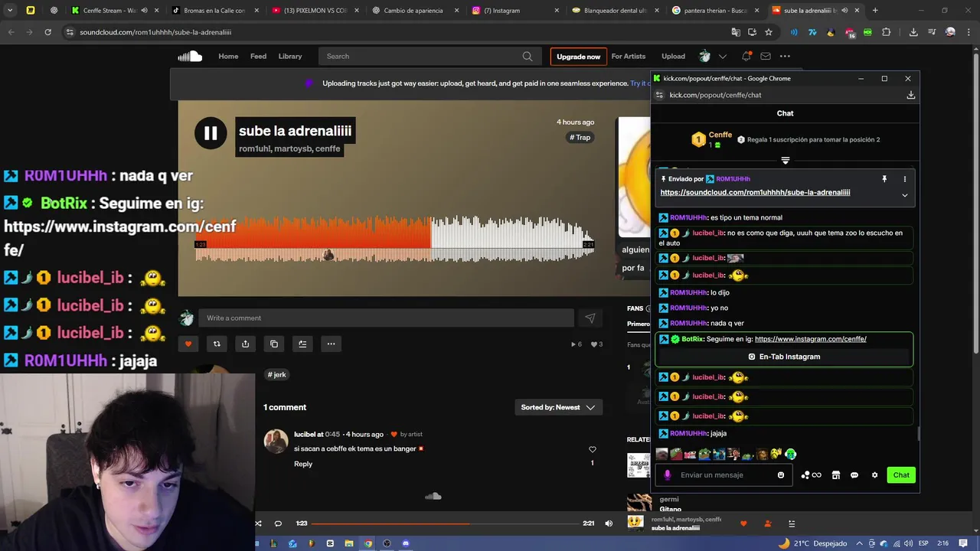The image size is (980, 551).
Task: Open site info in the Kick popout address bar
Action: [660, 95]
